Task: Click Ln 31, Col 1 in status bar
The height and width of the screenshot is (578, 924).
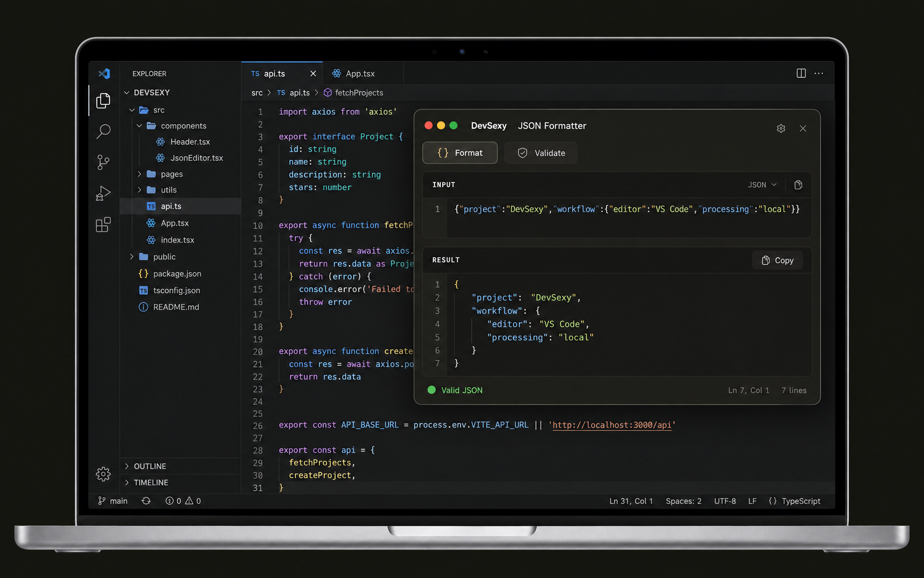Action: click(x=631, y=501)
